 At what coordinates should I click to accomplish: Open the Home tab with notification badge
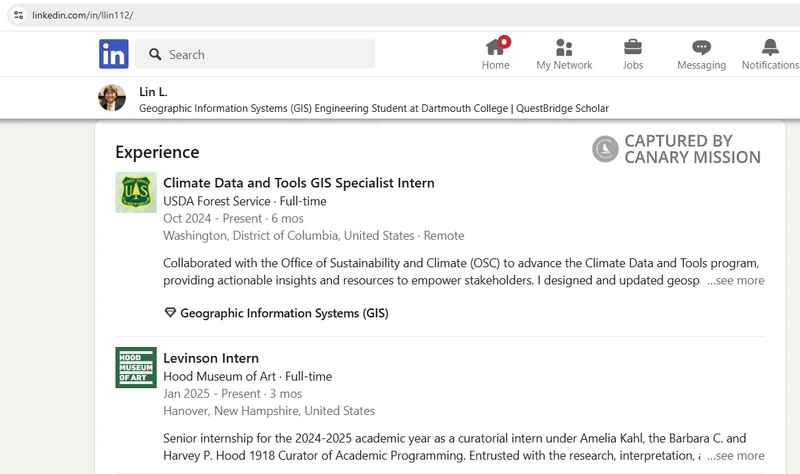(495, 54)
